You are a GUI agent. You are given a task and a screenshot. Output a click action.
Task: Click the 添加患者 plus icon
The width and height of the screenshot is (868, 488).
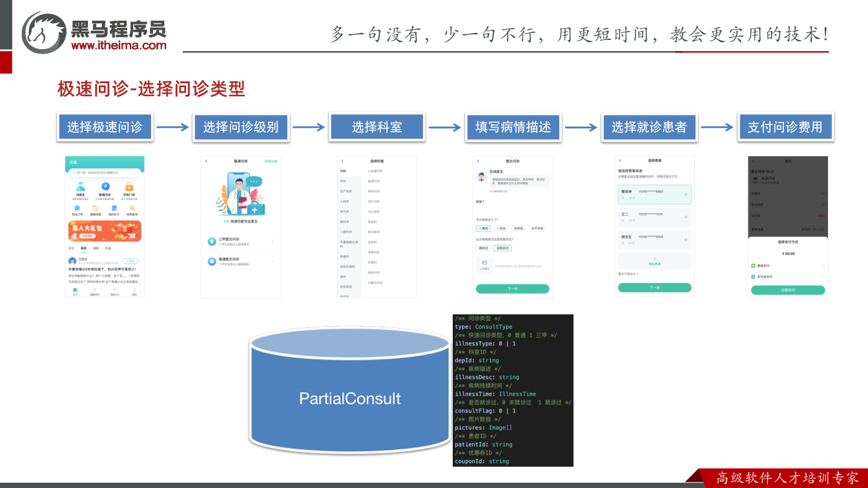click(655, 258)
